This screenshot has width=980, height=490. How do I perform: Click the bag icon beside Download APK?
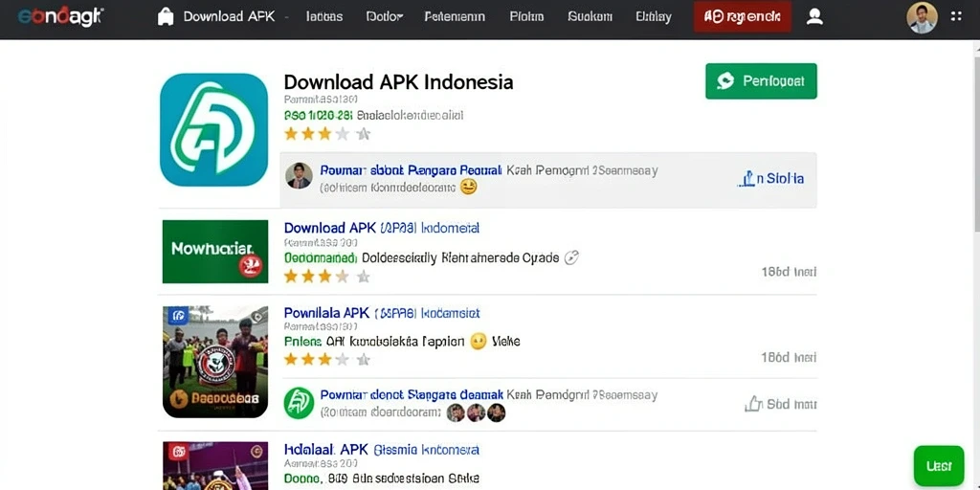pos(166,17)
